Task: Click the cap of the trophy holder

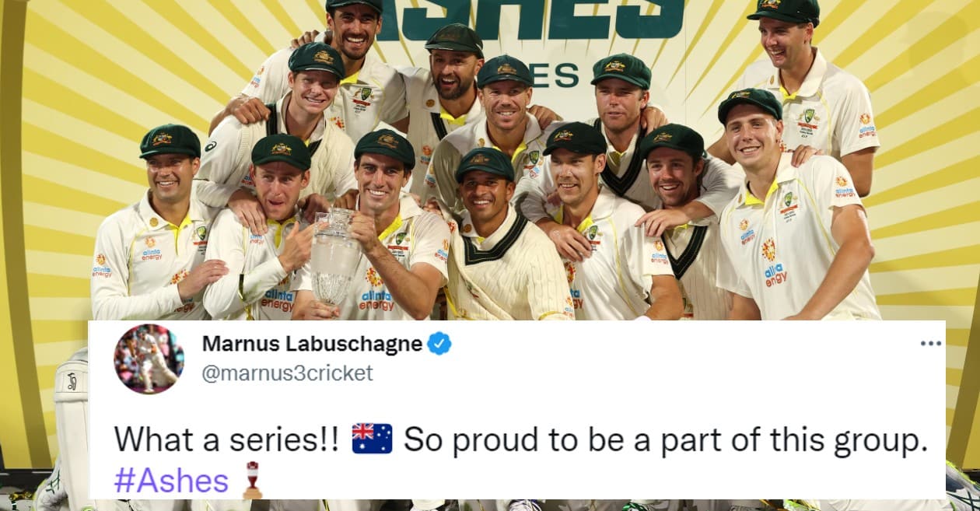Action: 385,147
